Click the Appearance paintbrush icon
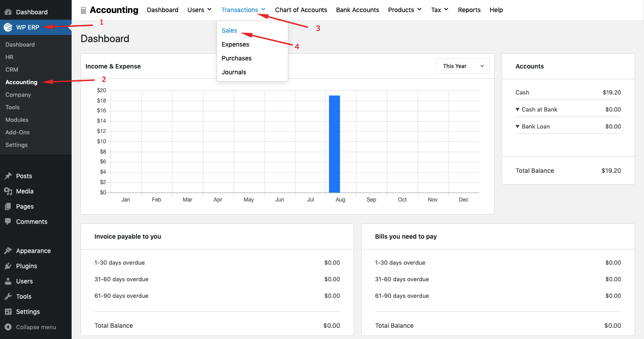The width and height of the screenshot is (644, 339). pos(8,251)
